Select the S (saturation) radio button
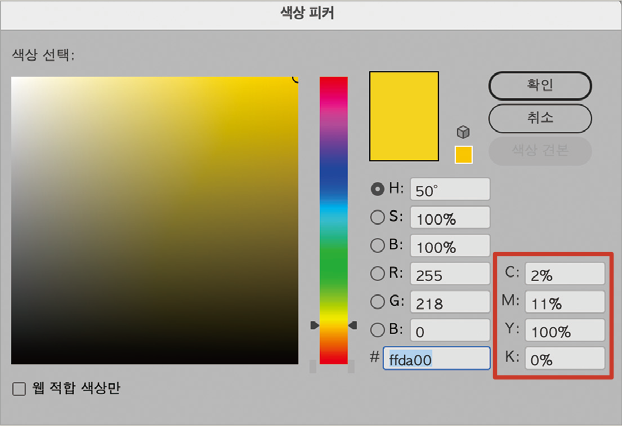Image resolution: width=622 pixels, height=426 pixels. click(377, 217)
